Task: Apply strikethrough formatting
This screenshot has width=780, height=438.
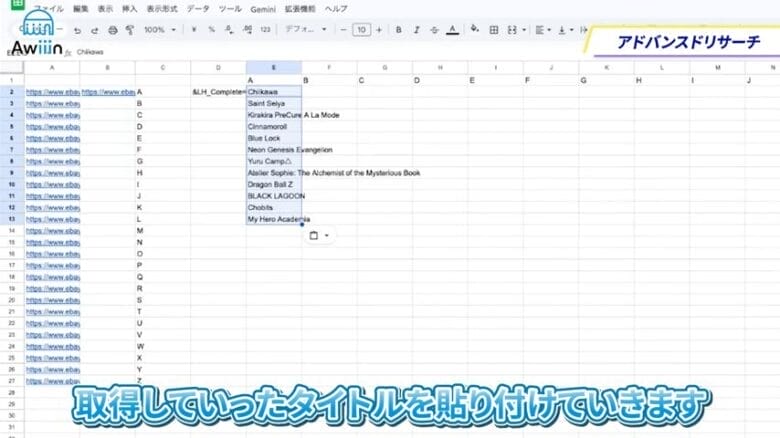Action: coord(434,30)
